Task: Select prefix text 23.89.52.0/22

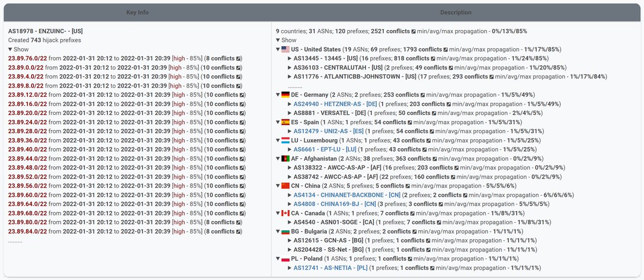Action: tap(27, 177)
